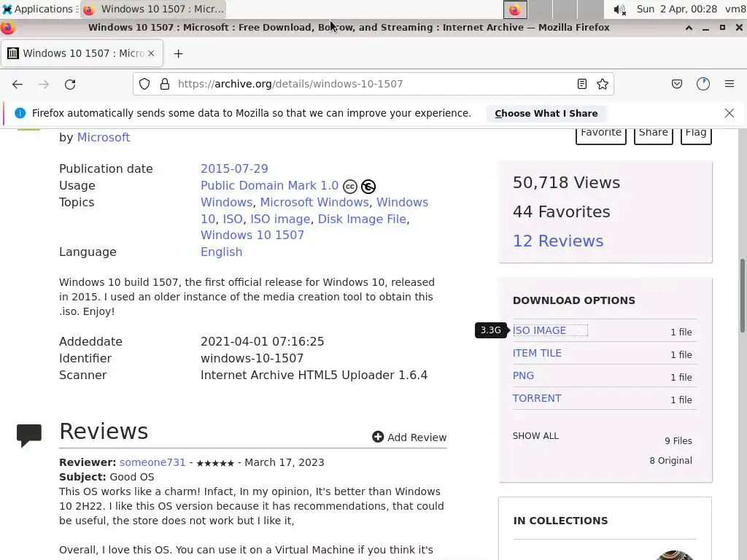
Task: Open the standalone ISO topic link
Action: (x=233, y=219)
